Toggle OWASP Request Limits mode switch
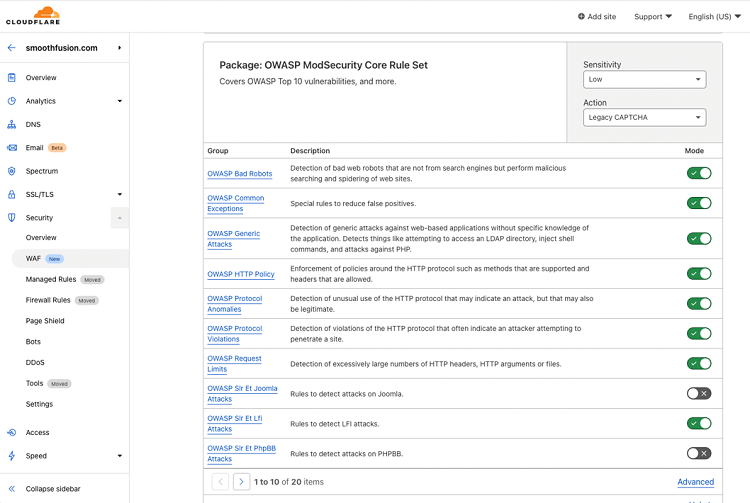This screenshot has height=503, width=750. (x=699, y=363)
